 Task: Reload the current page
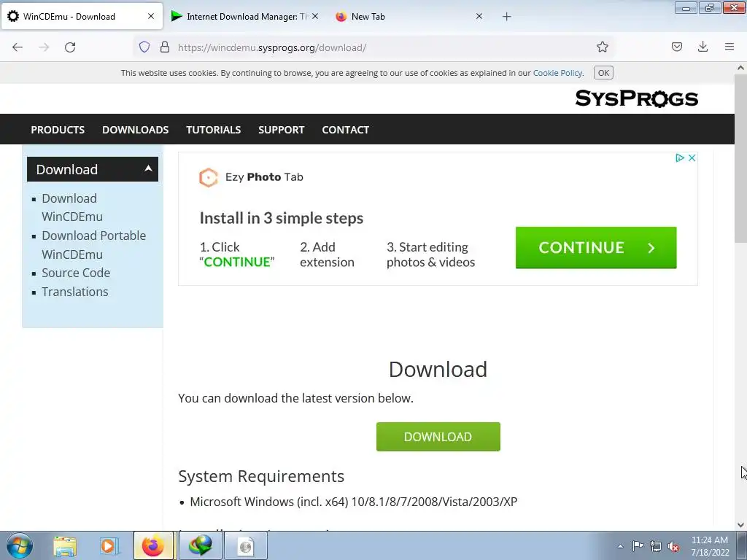70,47
